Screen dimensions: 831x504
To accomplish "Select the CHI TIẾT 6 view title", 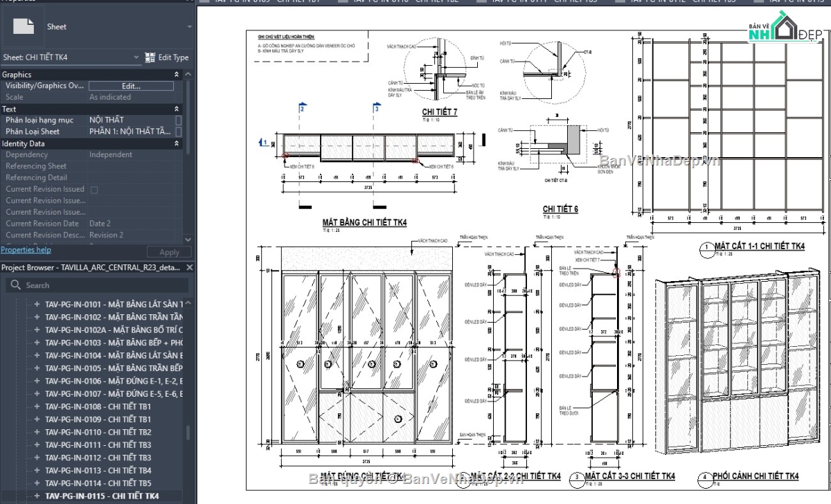I will tap(560, 209).
